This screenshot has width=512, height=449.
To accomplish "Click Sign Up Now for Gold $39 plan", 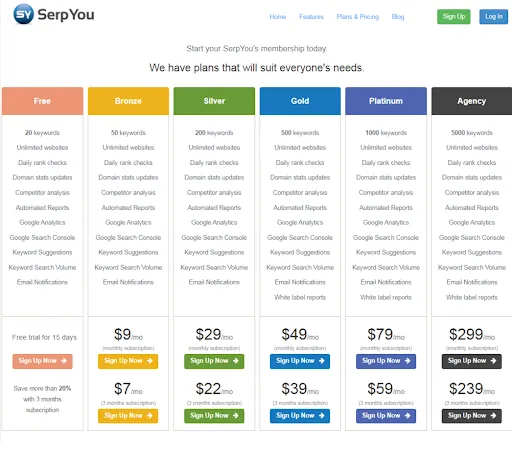I will 300,416.
